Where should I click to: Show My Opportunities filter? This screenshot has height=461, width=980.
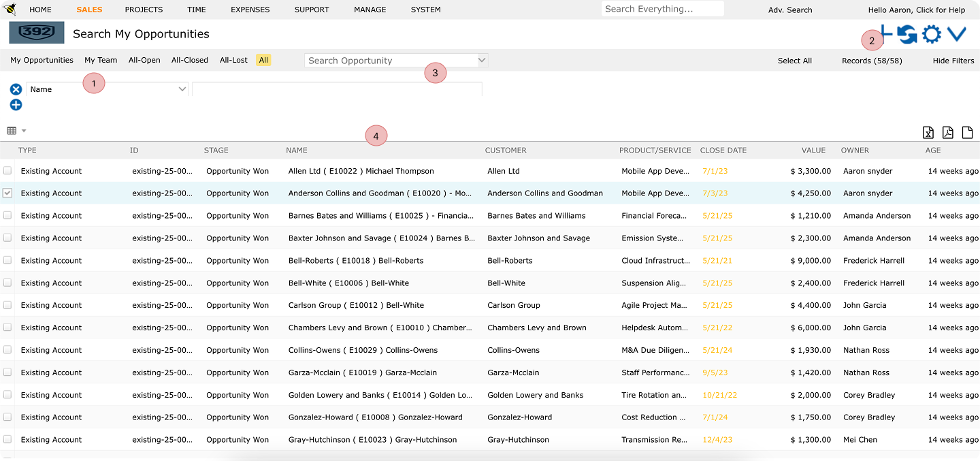pos(42,60)
